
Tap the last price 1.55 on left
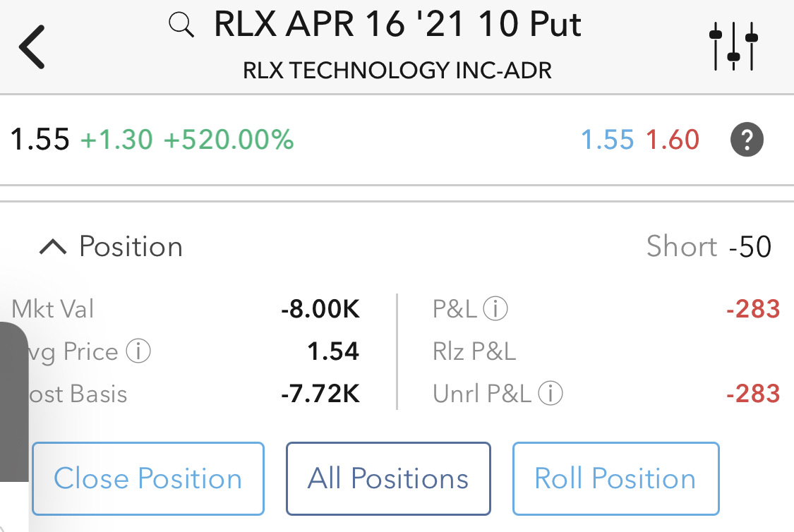pos(40,140)
